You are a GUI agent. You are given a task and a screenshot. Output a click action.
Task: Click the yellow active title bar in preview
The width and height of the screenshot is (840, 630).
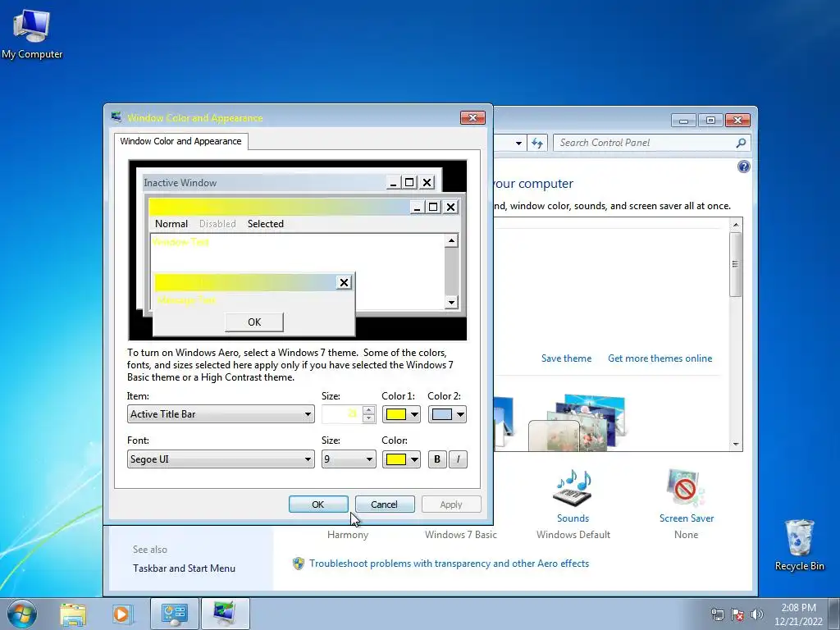pyautogui.click(x=277, y=207)
